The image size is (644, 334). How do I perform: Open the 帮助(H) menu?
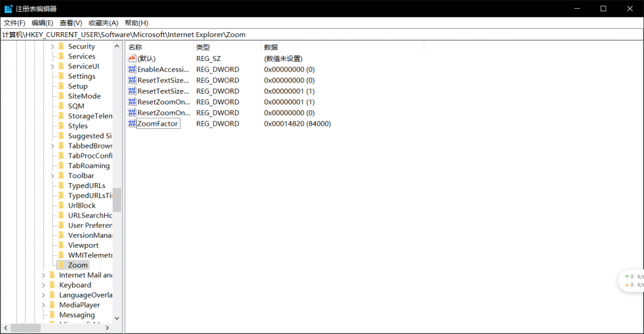tap(136, 23)
